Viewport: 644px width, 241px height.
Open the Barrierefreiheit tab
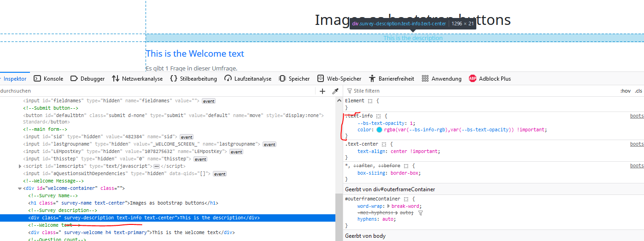391,79
